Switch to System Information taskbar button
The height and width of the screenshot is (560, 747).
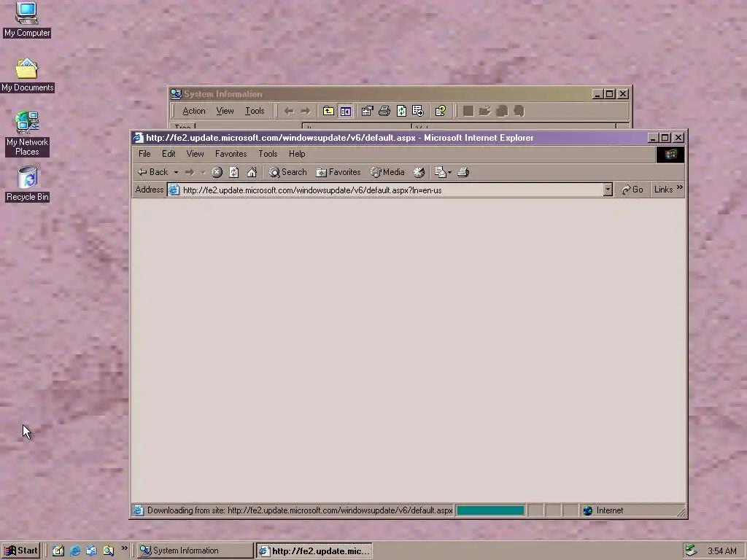point(196,551)
